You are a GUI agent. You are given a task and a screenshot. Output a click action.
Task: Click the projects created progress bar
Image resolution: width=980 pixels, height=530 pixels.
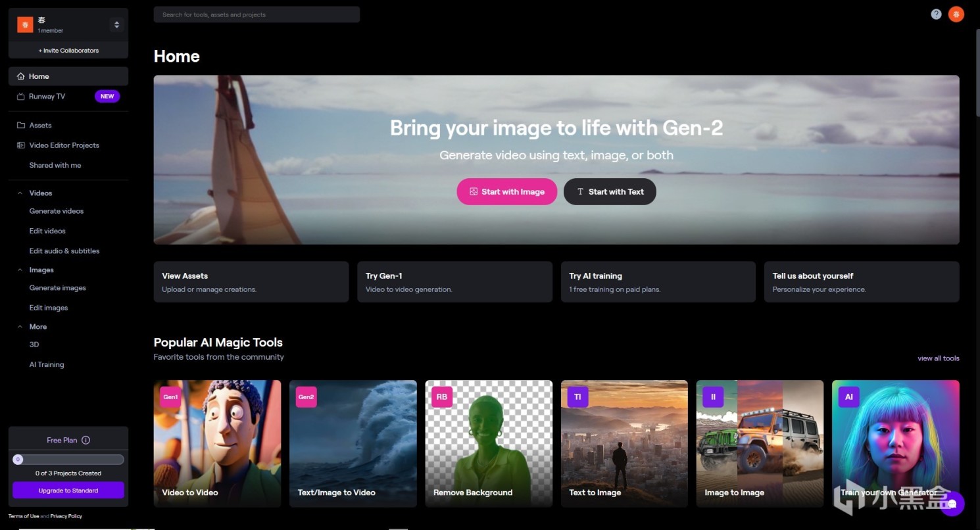pos(68,460)
